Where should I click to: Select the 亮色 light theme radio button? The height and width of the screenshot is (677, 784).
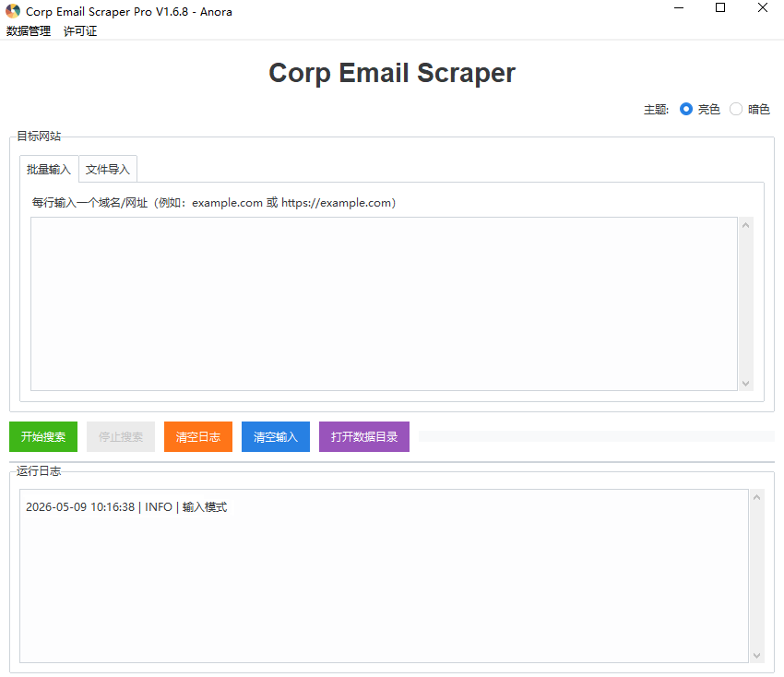click(x=686, y=109)
